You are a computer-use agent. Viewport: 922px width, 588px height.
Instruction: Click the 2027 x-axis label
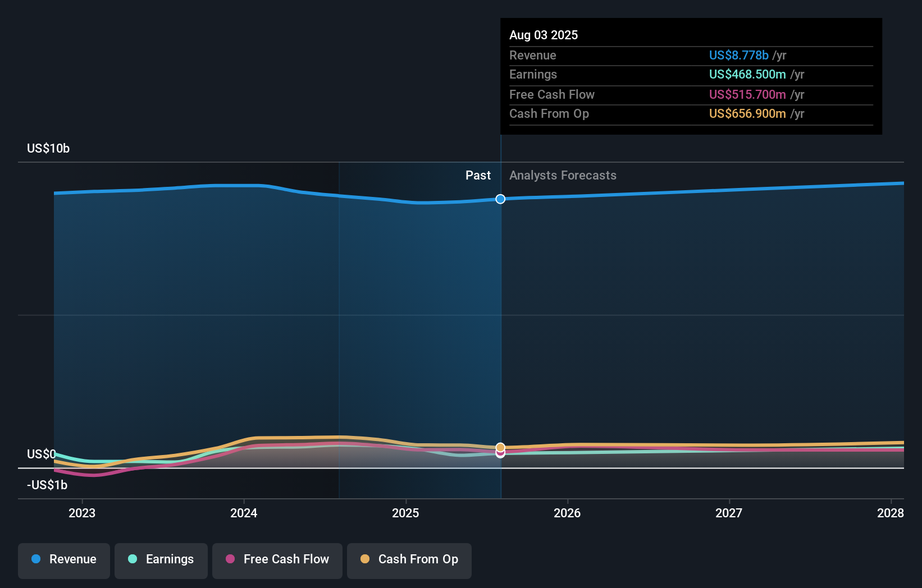click(x=729, y=513)
